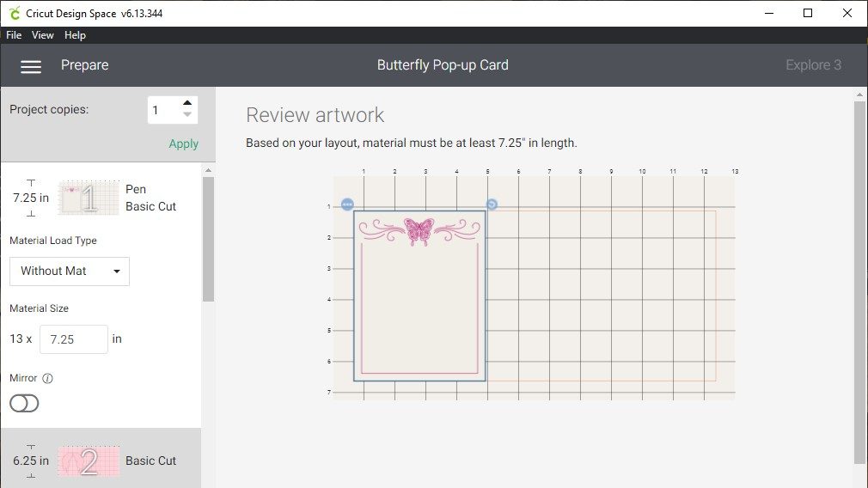
Task: Click the Material Size length field
Action: (x=74, y=339)
